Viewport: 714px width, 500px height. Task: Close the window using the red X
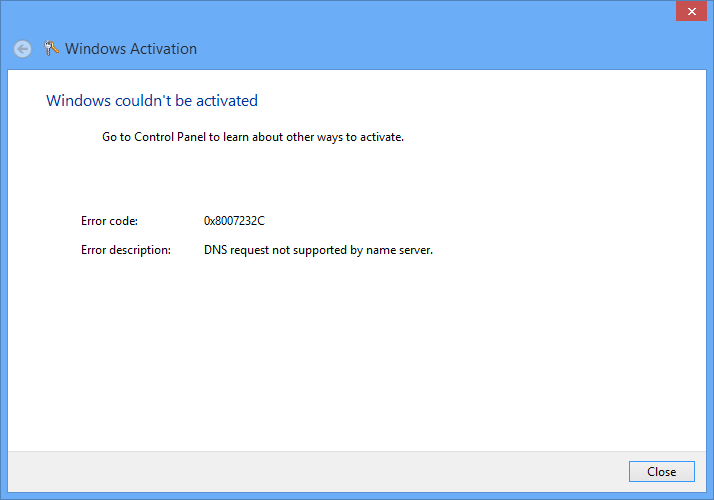(x=689, y=11)
